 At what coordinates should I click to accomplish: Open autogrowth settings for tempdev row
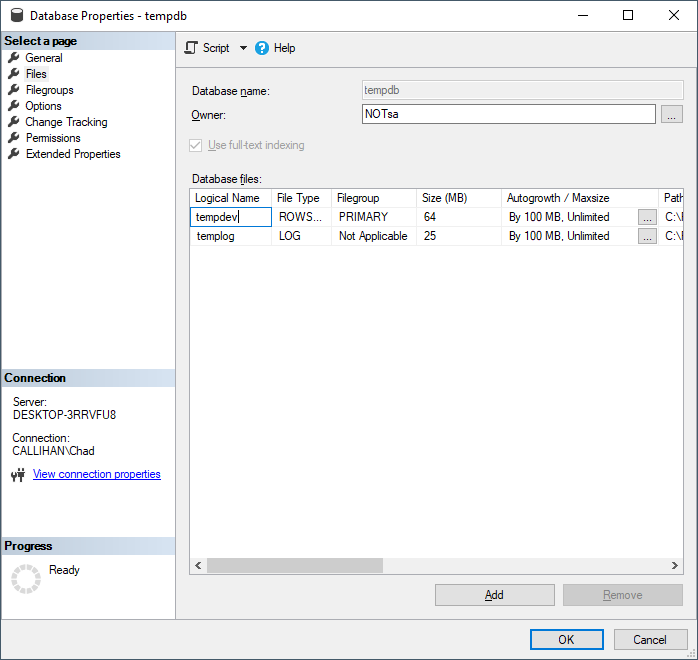[x=648, y=217]
